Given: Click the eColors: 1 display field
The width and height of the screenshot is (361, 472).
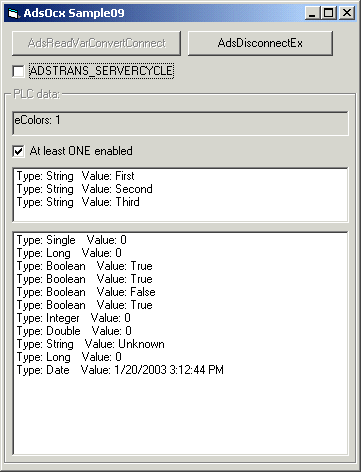Looking at the screenshot, I should [180, 123].
